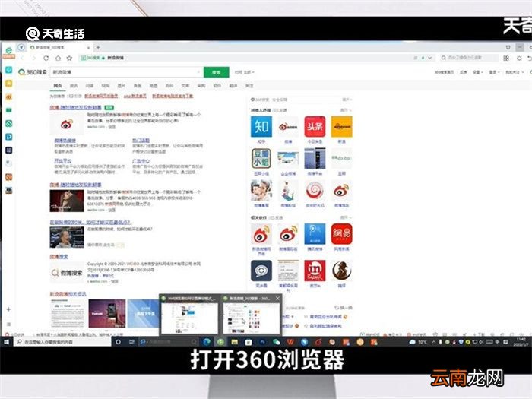Switch to the 视频 search tab
The height and width of the screenshot is (399, 532).
tap(106, 86)
